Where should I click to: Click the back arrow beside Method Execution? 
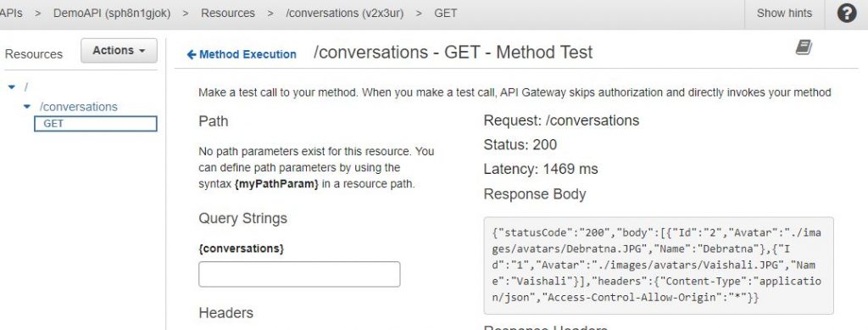tap(192, 54)
